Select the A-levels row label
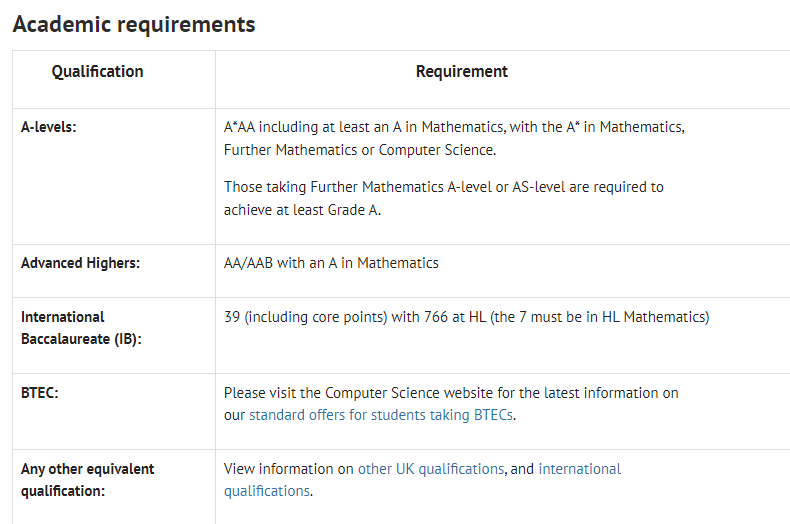The height and width of the screenshot is (524, 790). (x=48, y=127)
